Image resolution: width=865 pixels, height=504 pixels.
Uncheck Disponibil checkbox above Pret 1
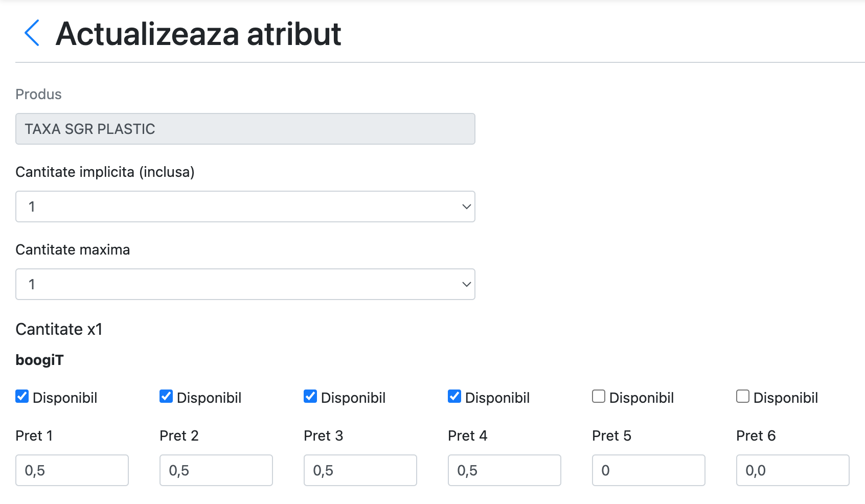pos(22,396)
